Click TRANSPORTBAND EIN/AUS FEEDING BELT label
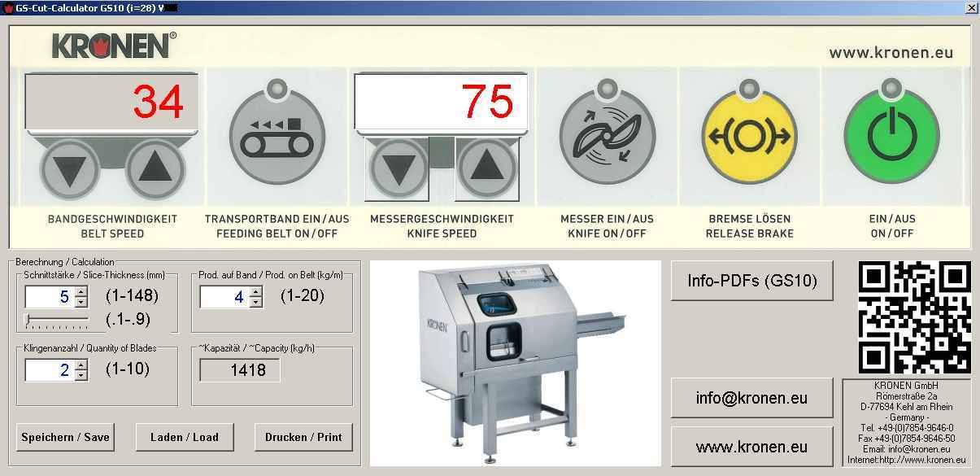This screenshot has height=476, width=980. [277, 226]
